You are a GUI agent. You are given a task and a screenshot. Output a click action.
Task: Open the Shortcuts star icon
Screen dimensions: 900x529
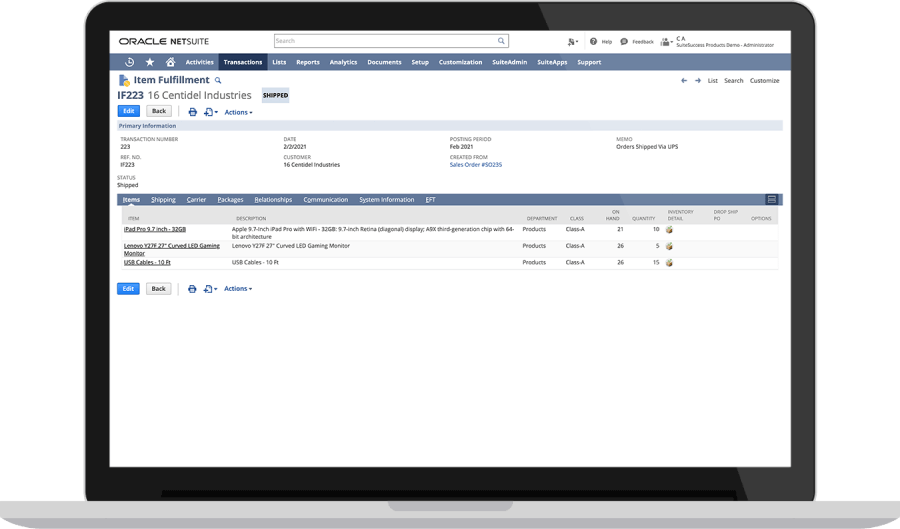pos(150,62)
